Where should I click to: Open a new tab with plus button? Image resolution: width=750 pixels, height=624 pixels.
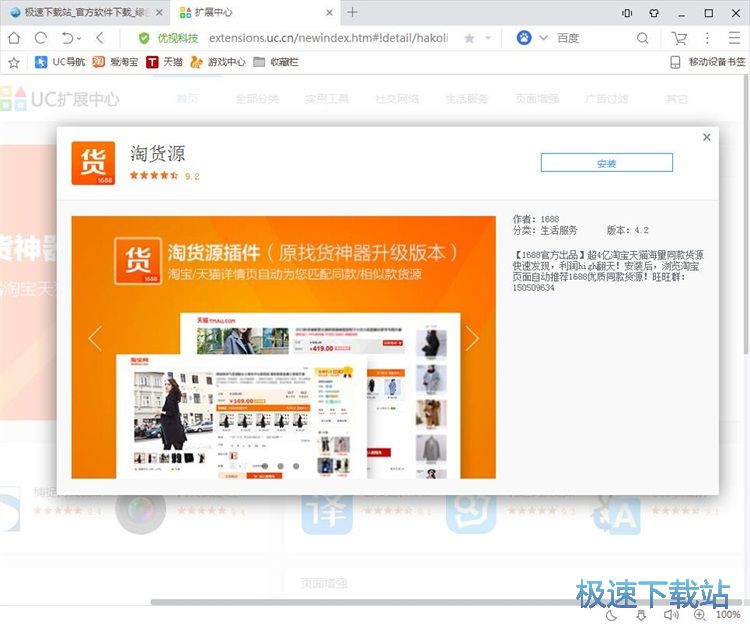coord(352,12)
